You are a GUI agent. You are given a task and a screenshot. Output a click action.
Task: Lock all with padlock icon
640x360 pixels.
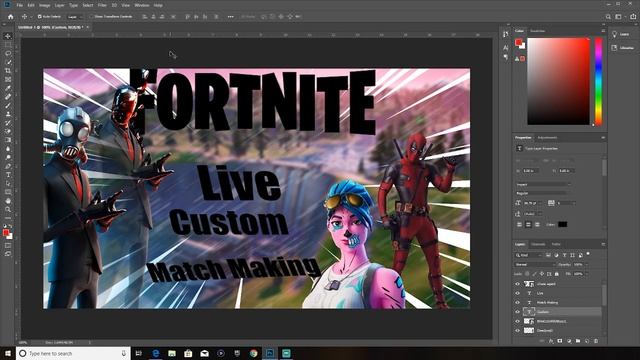556,274
